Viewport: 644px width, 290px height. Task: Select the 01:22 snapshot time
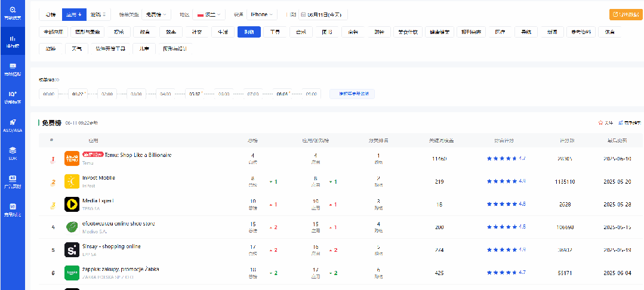pos(78,94)
